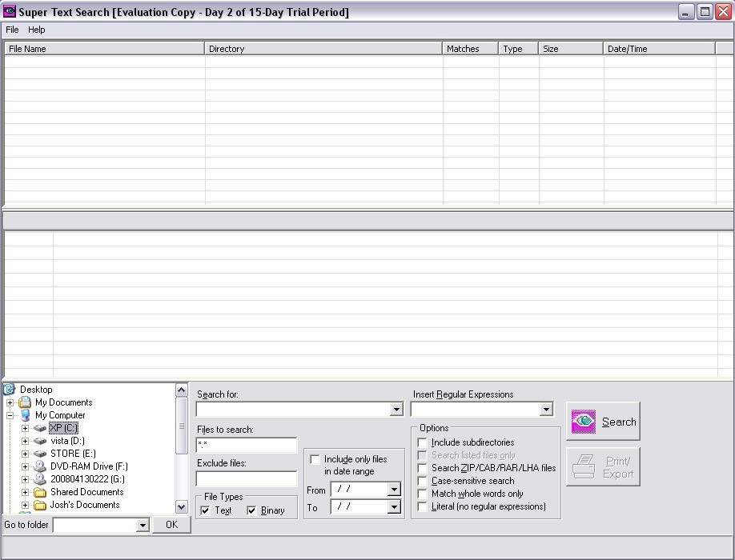This screenshot has width=735, height=560.
Task: Click the Desktop icon in folder tree
Action: tap(10, 389)
